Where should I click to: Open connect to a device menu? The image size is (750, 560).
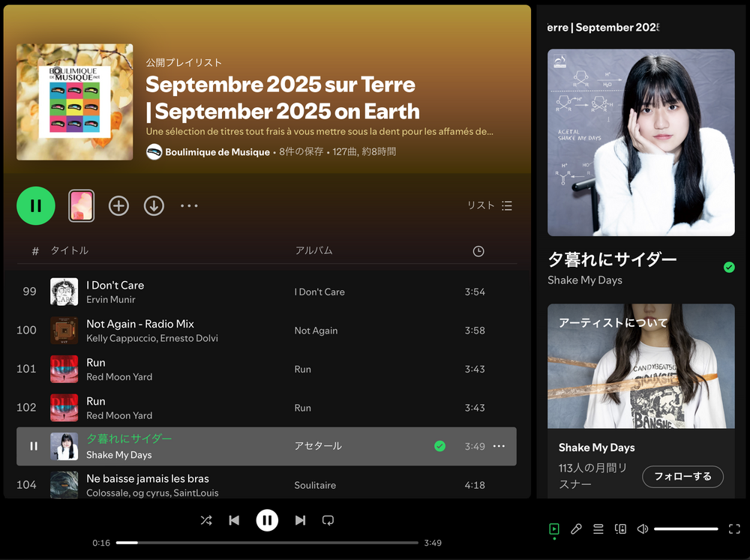tap(620, 529)
